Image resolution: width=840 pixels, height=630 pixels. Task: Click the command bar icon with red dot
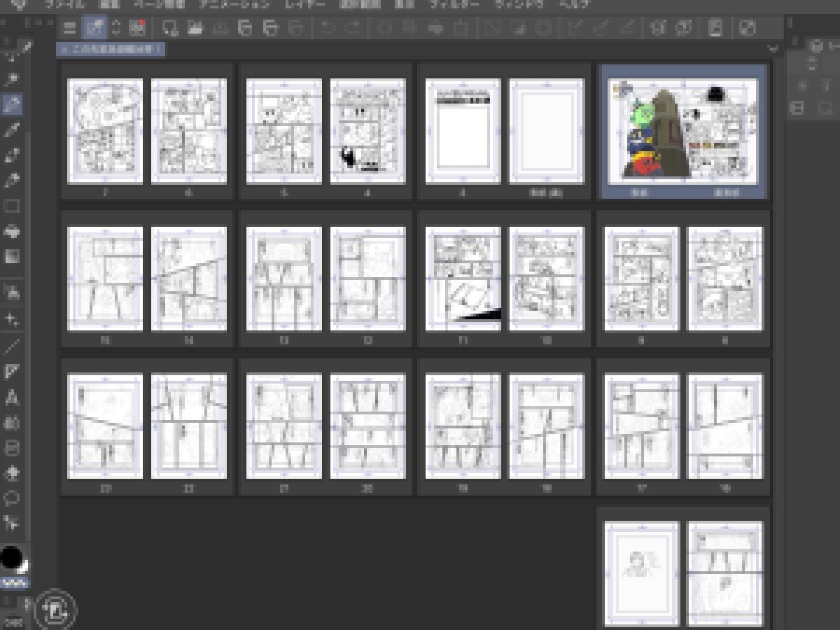tap(137, 28)
